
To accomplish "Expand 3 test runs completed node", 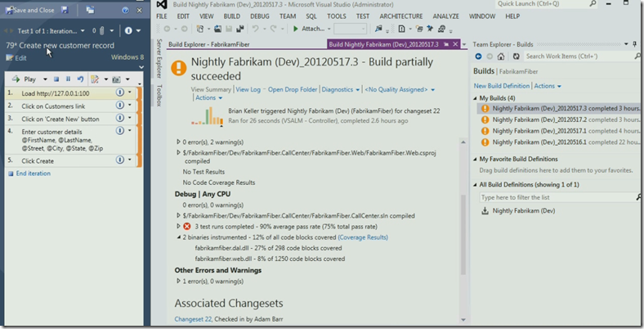I will click(x=178, y=226).
